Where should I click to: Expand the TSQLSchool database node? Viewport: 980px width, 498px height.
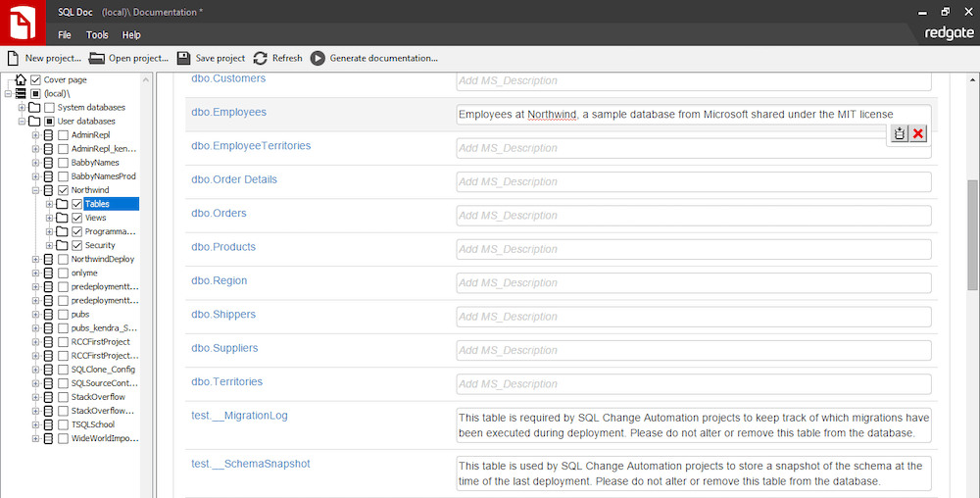[35, 424]
